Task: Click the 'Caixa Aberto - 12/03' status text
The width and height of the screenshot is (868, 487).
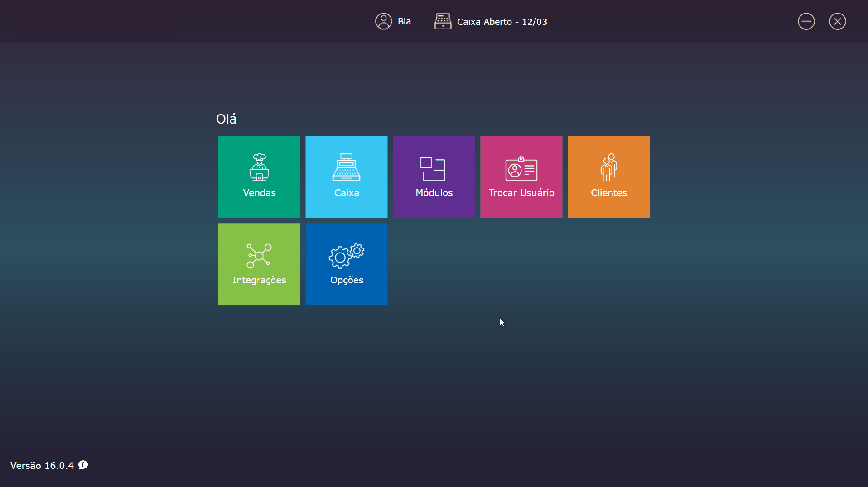Action: point(502,22)
